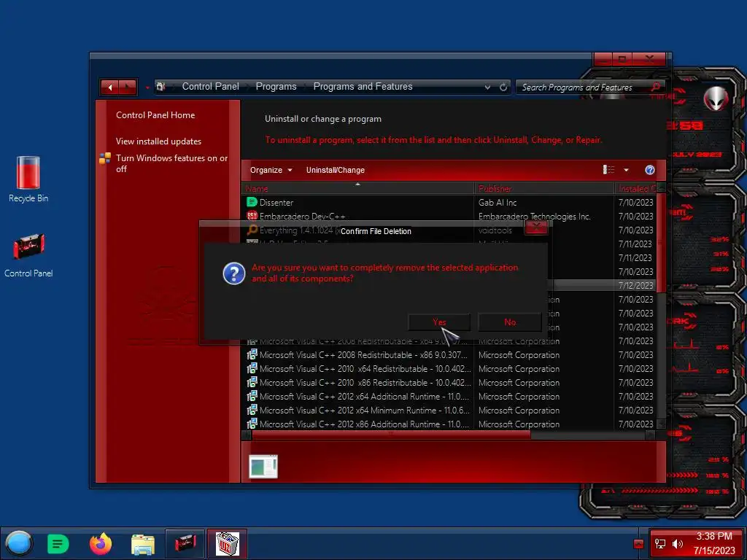
Task: Launch Dissenter from the taskbar
Action: tap(58, 544)
